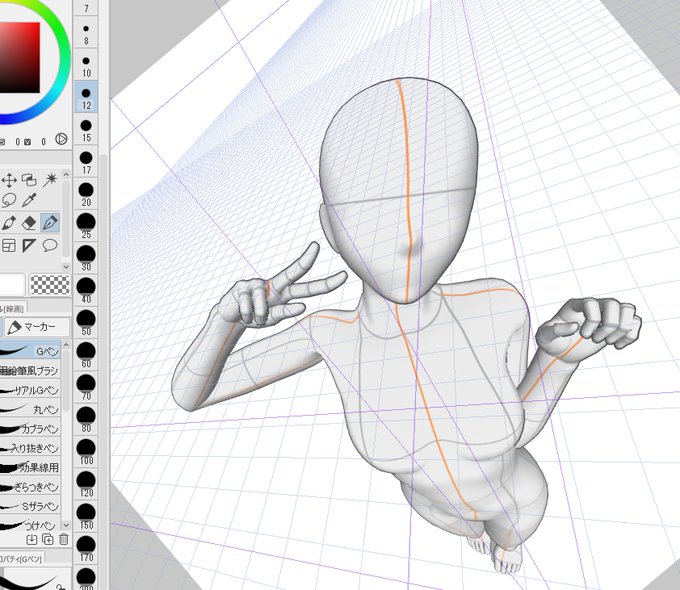
Task: Click sub tool list scroll-down arrow
Action: pyautogui.click(x=66, y=525)
